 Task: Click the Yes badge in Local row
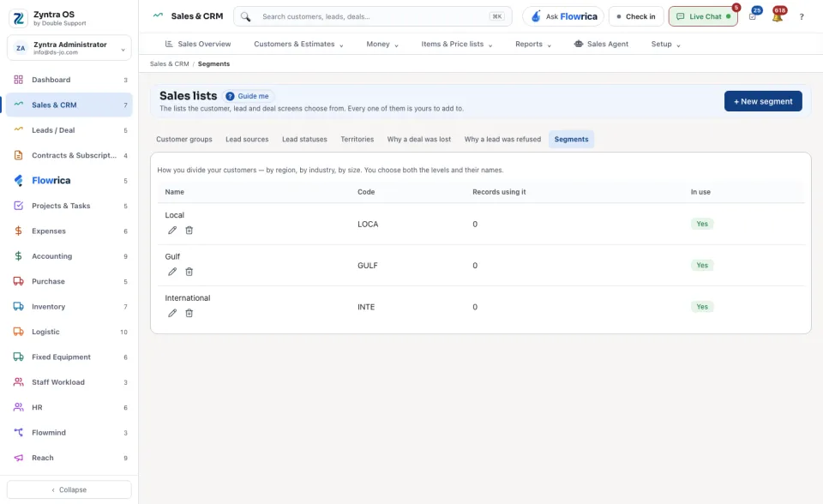tap(702, 225)
